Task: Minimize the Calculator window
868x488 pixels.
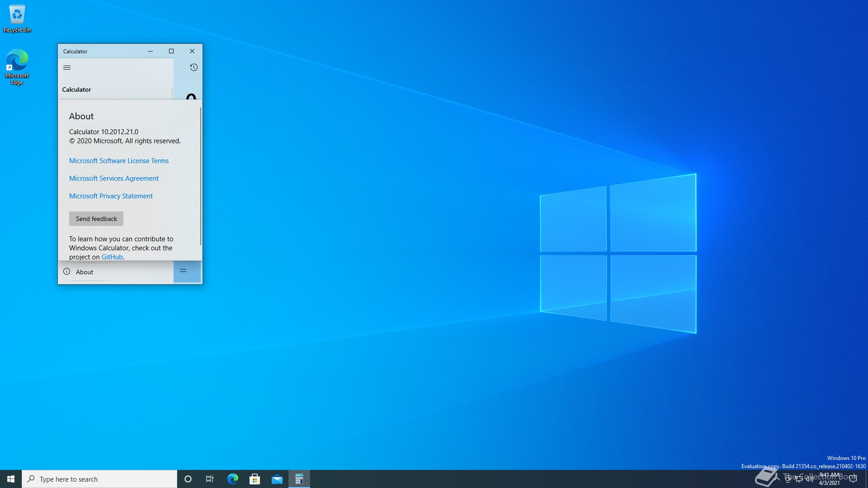Action: (151, 51)
